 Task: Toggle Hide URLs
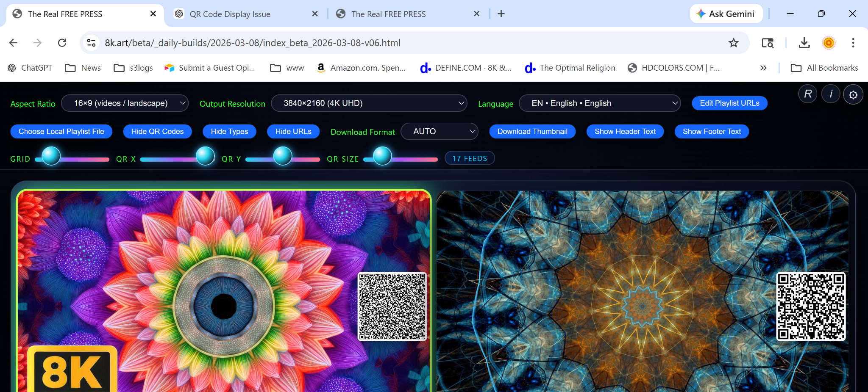[293, 132]
